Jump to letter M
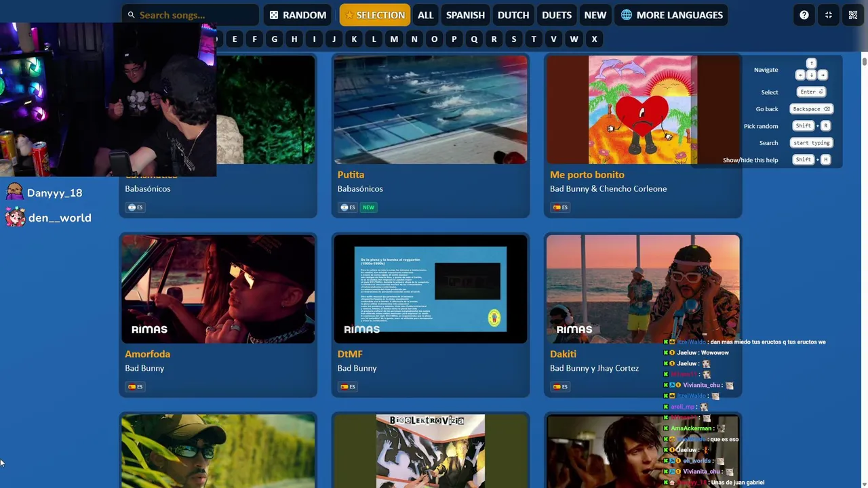This screenshot has width=868, height=488. [394, 39]
